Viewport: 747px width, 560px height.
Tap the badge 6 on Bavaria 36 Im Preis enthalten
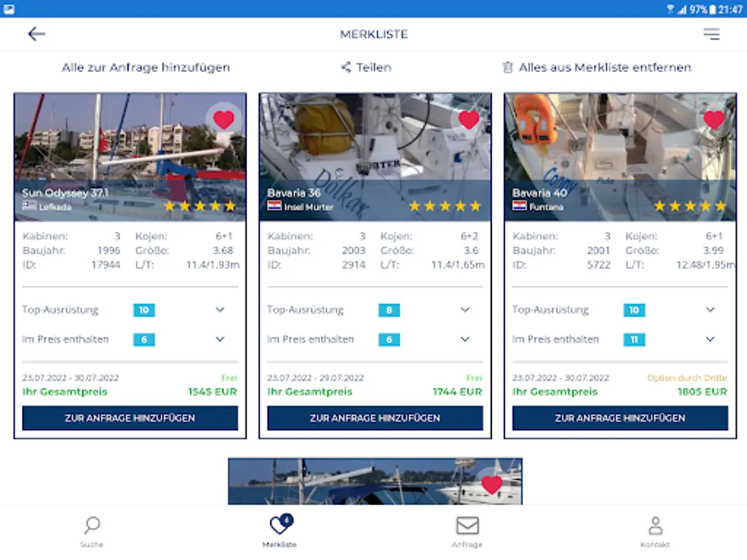click(x=389, y=340)
